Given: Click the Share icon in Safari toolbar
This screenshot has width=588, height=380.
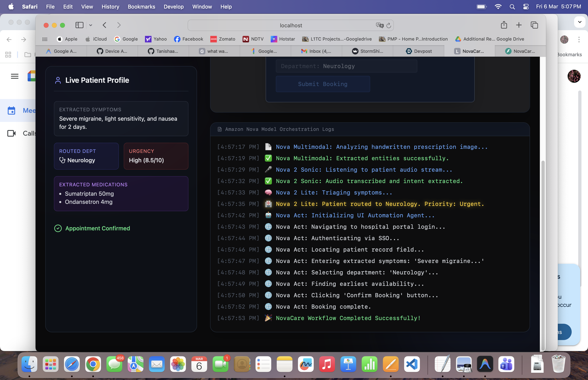Looking at the screenshot, I should (x=504, y=25).
